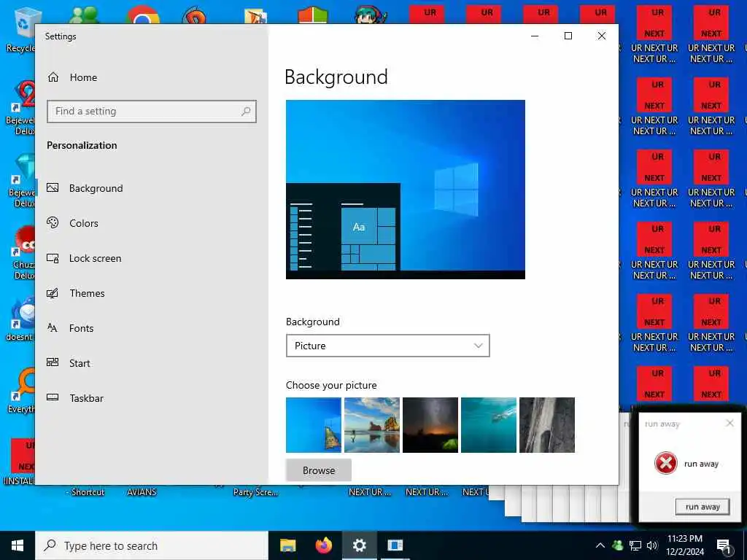This screenshot has height=560, width=747.
Task: Click the Browse button
Action: click(319, 470)
